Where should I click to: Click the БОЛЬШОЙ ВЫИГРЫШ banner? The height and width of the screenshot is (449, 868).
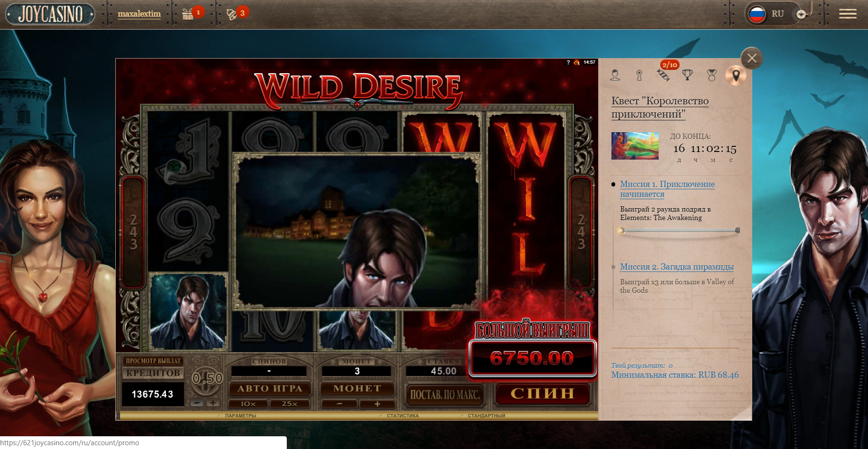click(x=532, y=330)
